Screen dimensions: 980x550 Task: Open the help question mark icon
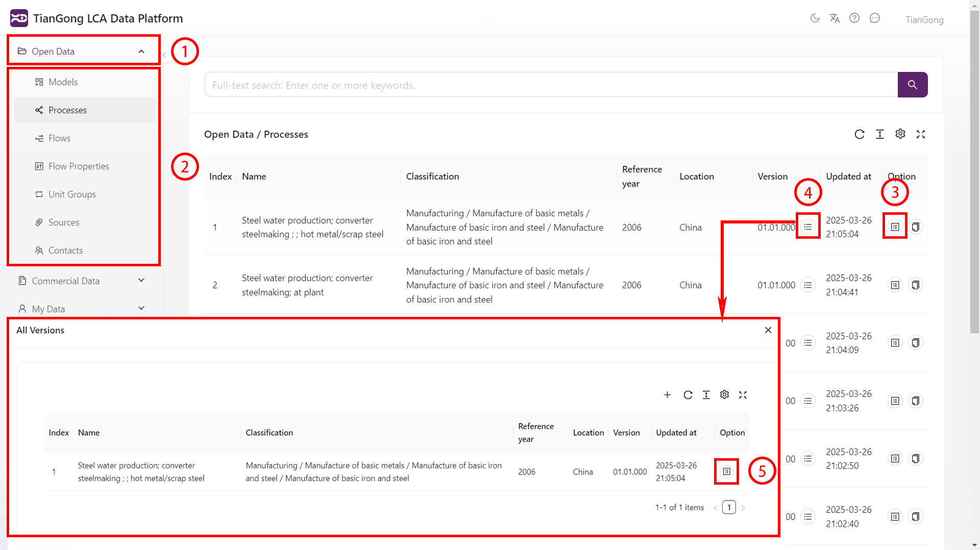[854, 18]
